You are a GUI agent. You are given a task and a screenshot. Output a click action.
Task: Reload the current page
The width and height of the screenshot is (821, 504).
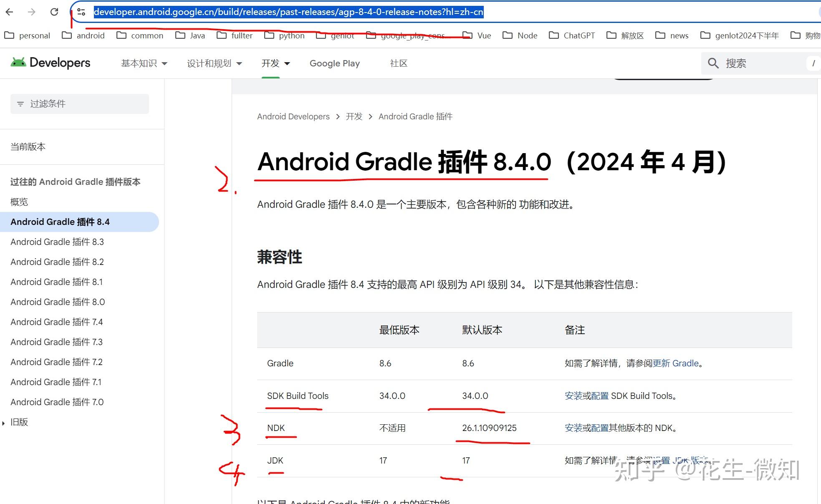[54, 12]
